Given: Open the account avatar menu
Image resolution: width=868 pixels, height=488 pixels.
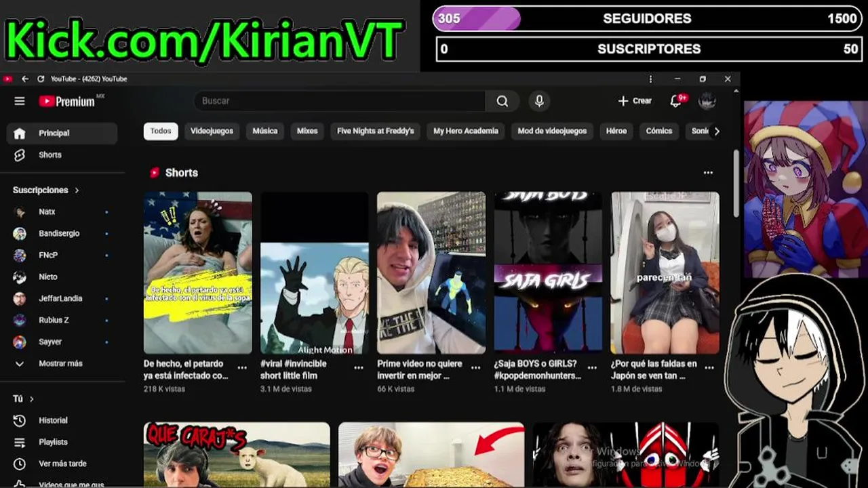Looking at the screenshot, I should 707,101.
